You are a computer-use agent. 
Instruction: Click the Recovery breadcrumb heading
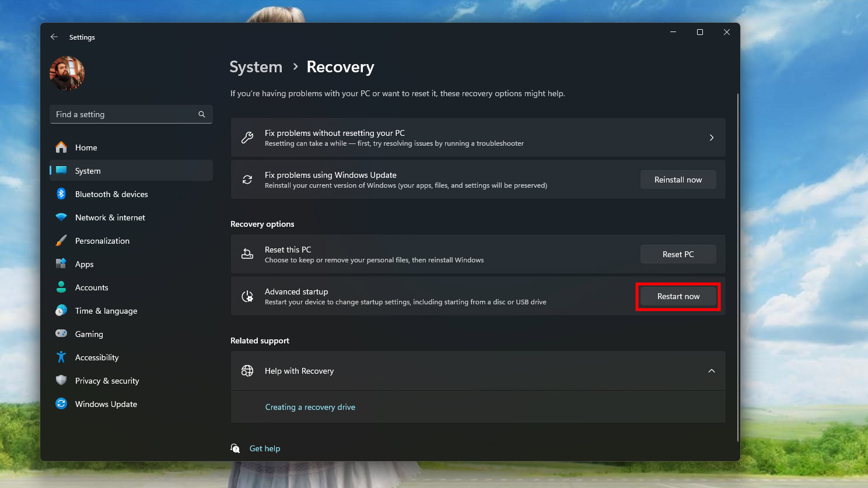[x=340, y=67]
